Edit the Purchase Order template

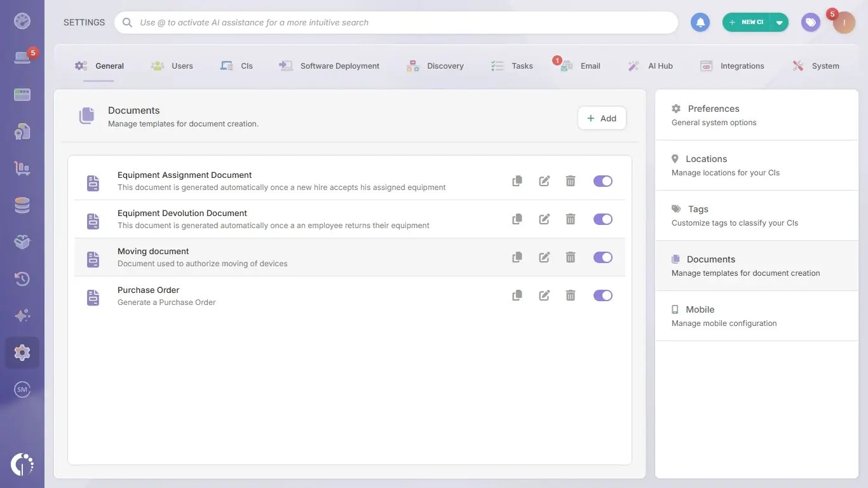click(544, 295)
